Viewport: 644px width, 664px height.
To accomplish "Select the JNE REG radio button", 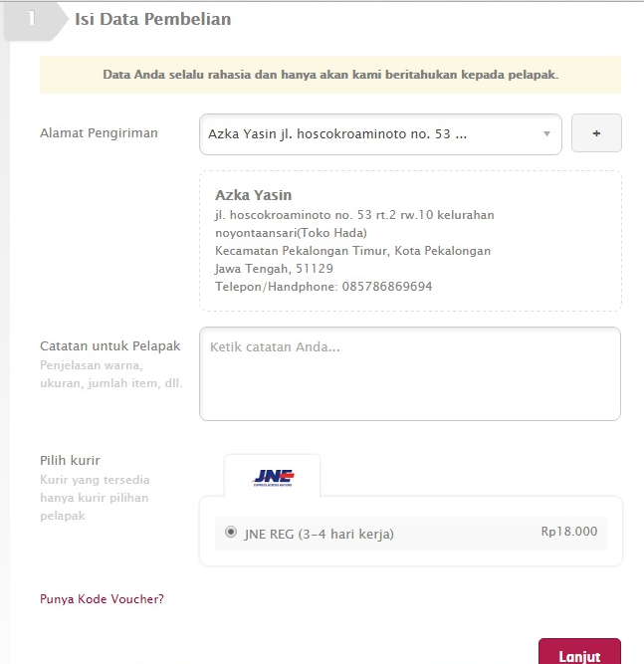I will point(231,532).
